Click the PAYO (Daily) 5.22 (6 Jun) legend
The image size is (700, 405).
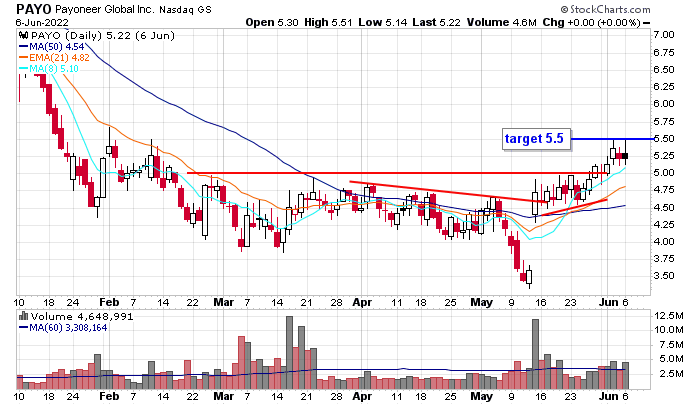pyautogui.click(x=102, y=36)
